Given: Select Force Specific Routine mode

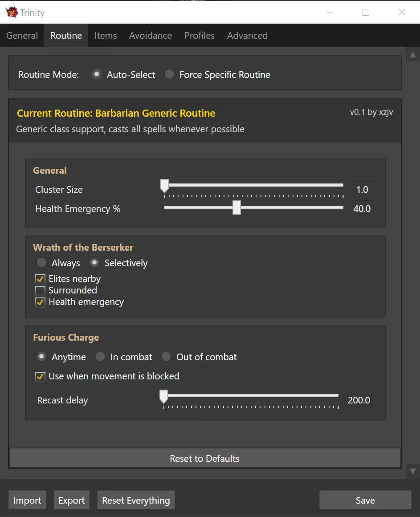Looking at the screenshot, I should tap(169, 74).
